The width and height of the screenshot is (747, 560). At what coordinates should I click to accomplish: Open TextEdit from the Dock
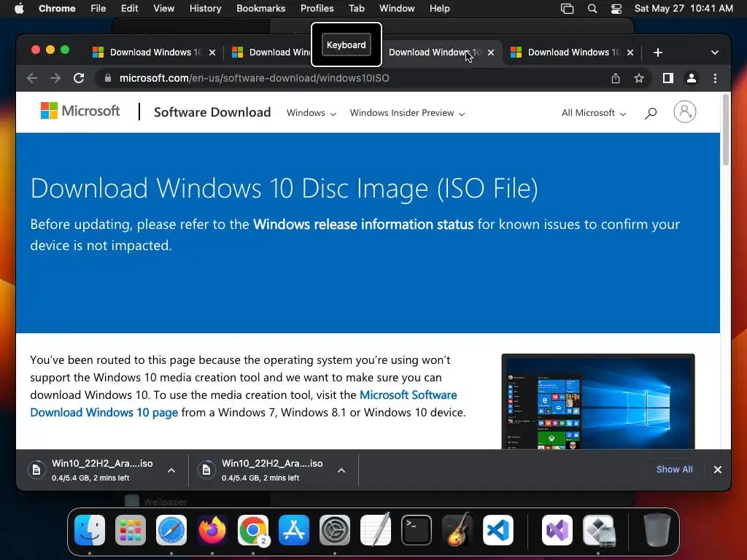click(x=376, y=530)
